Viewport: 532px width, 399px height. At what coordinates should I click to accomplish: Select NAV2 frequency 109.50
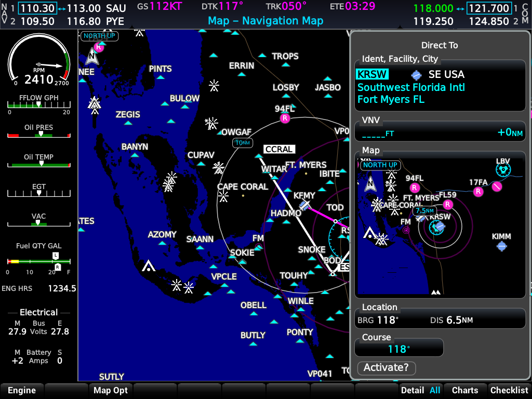[x=37, y=21]
